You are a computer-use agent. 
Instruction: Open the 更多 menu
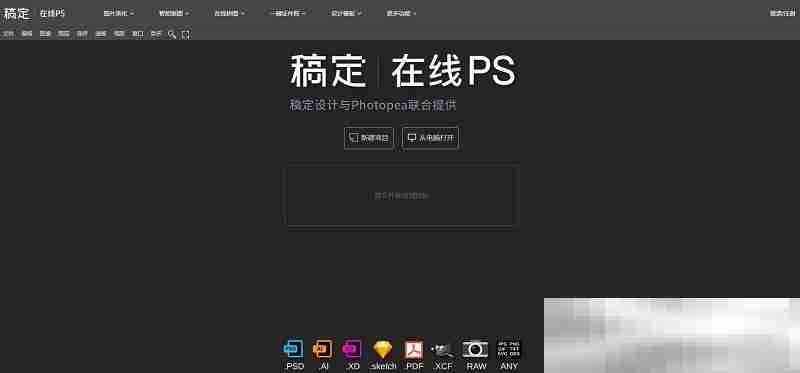[156, 34]
